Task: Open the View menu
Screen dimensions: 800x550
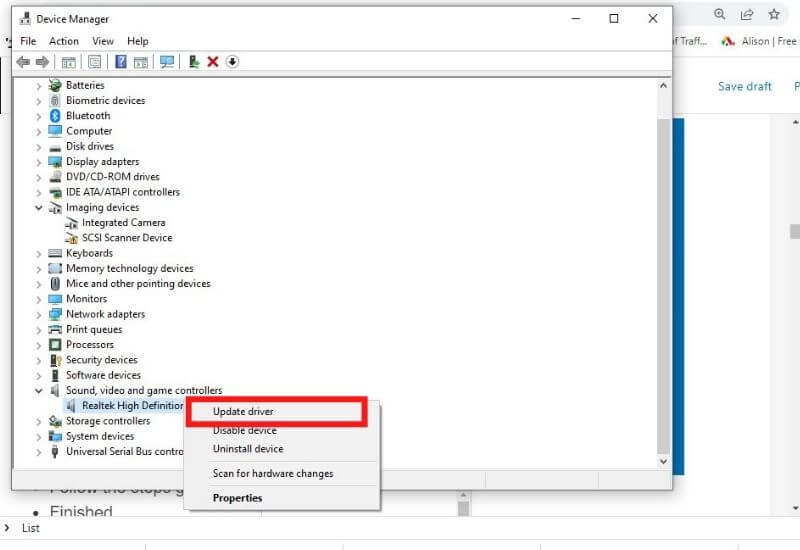Action: click(x=103, y=41)
